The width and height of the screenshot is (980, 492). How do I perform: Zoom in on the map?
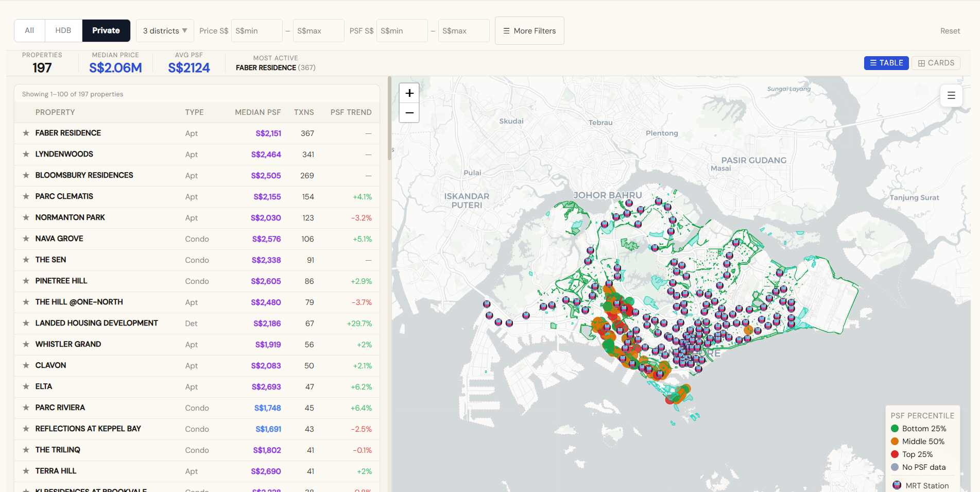[409, 93]
